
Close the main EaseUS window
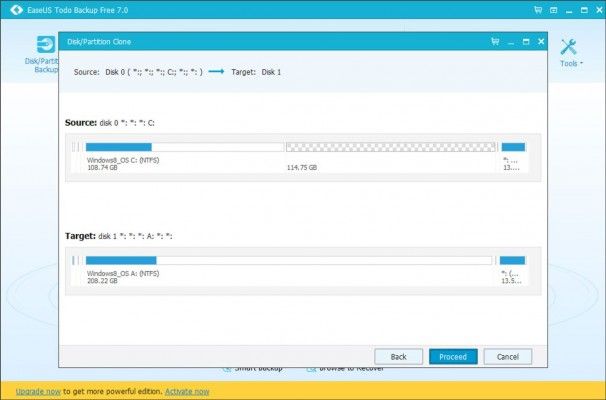pyautogui.click(x=599, y=10)
